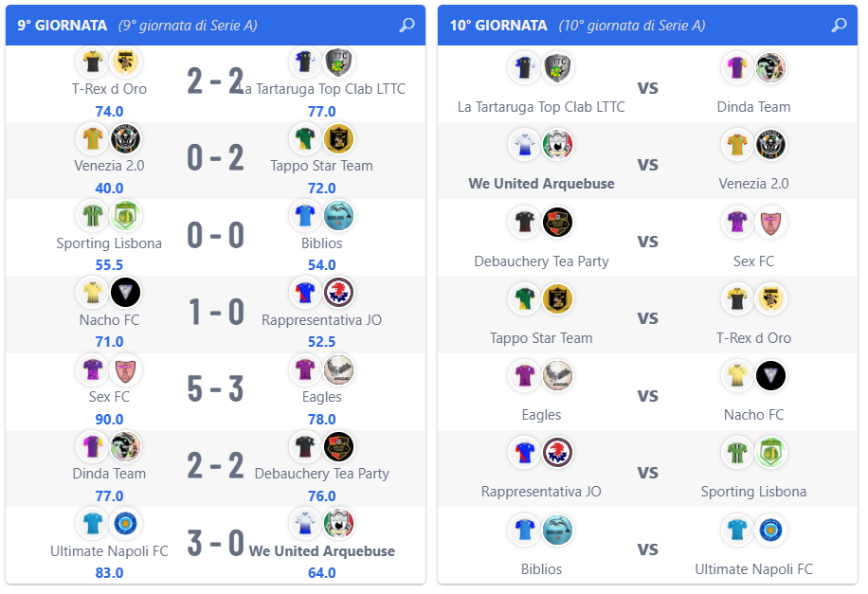Screen dimensions: 868x594
Task: Select Biblios dolphin crest in 9° Giornata
Action: pos(338,215)
